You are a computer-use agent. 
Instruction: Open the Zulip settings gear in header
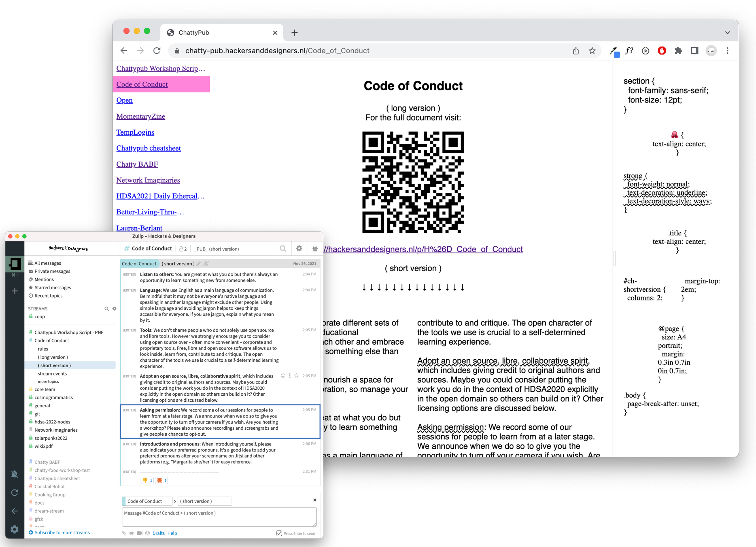(299, 248)
